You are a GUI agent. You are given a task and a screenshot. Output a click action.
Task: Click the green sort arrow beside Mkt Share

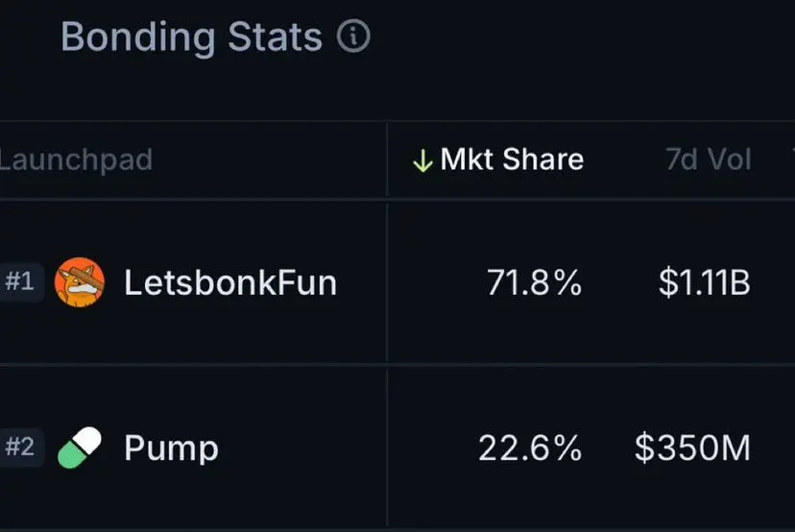pos(422,160)
